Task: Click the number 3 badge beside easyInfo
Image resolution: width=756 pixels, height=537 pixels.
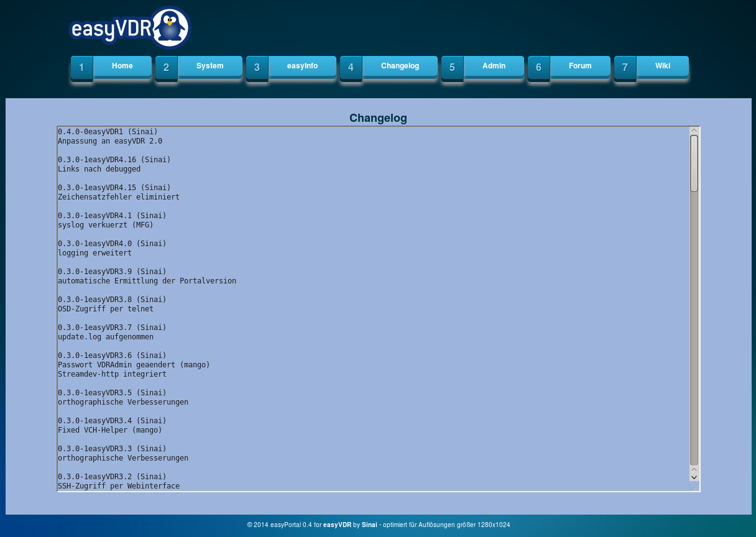Action: coord(257,67)
